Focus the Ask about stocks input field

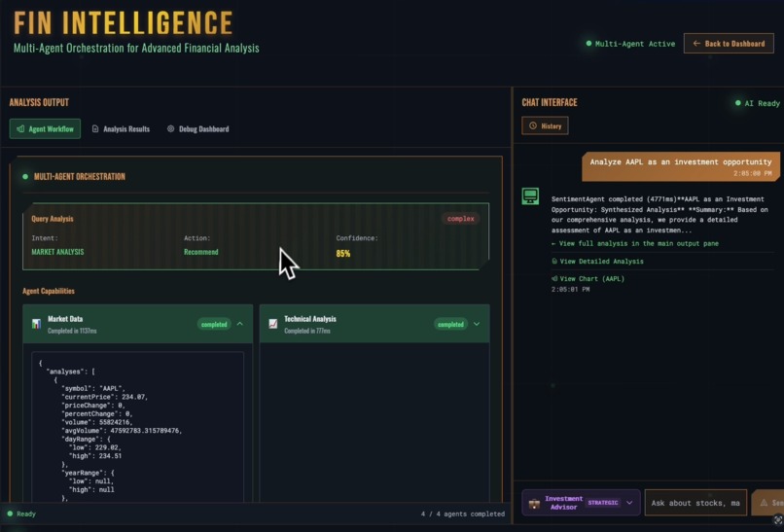tap(695, 503)
